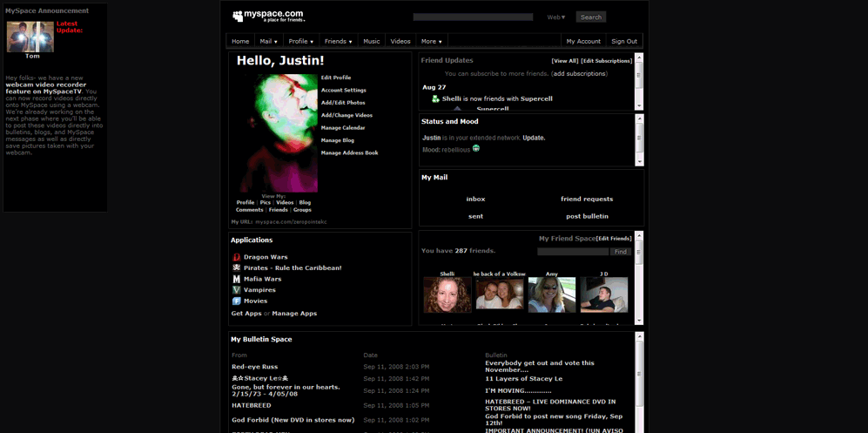Click View All friend updates
This screenshot has width=868, height=433.
tap(565, 61)
